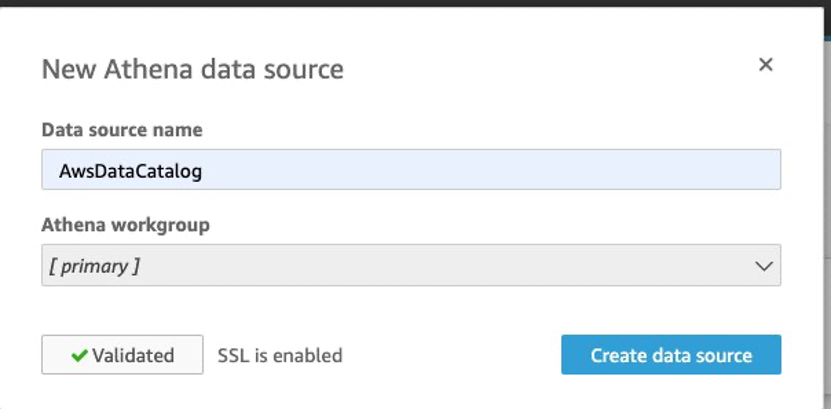Open the Athena workgroup dropdown
The width and height of the screenshot is (831, 410).
(x=410, y=266)
